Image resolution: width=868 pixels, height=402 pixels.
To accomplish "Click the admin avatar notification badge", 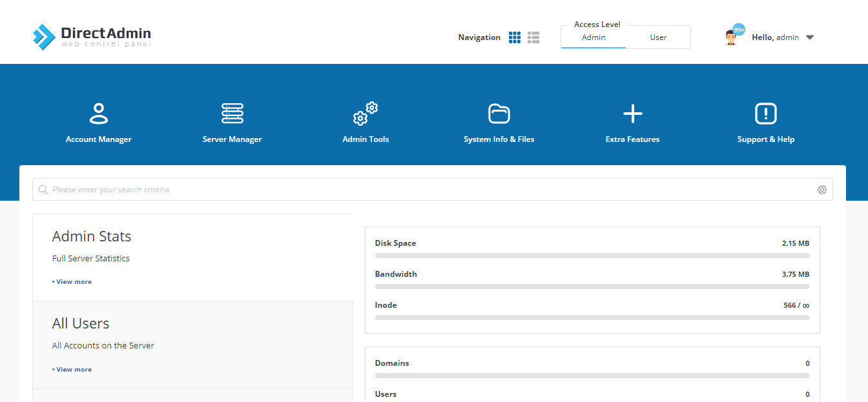I will point(739,30).
